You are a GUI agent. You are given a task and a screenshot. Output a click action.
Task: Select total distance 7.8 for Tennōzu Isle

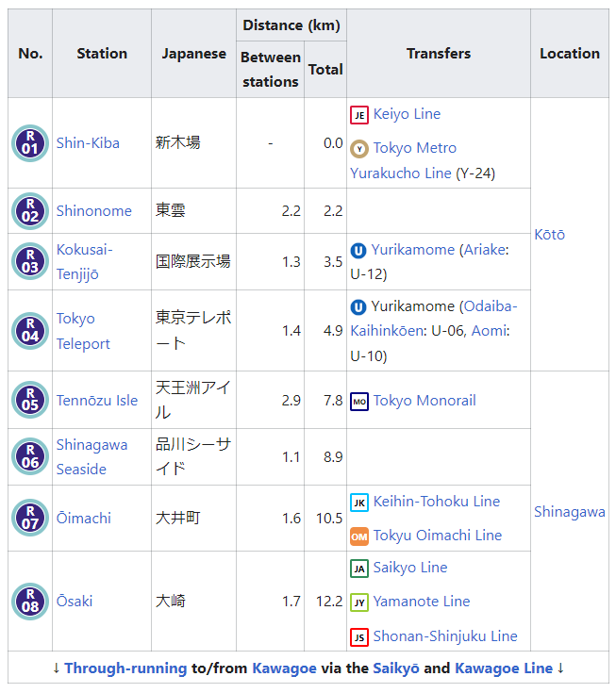pyautogui.click(x=333, y=401)
